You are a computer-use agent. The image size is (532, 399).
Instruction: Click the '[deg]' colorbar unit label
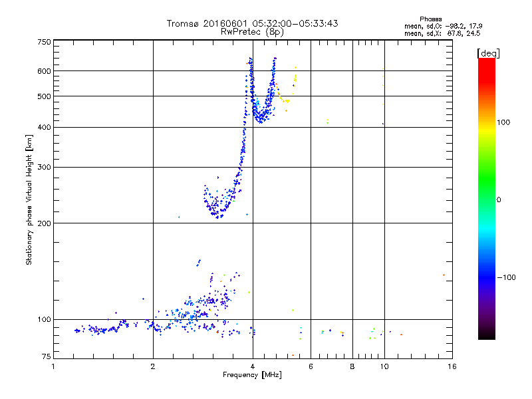[x=488, y=53]
